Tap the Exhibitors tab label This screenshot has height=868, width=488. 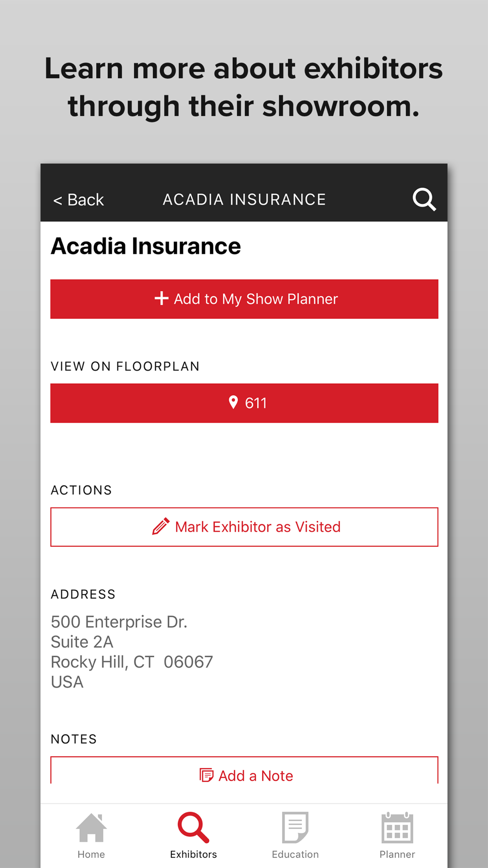193,854
